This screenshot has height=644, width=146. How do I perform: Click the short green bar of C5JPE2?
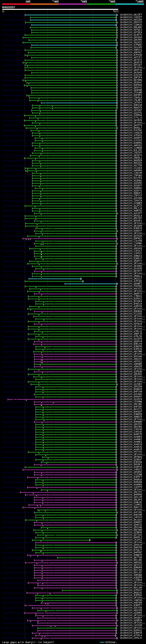tap(61, 540)
